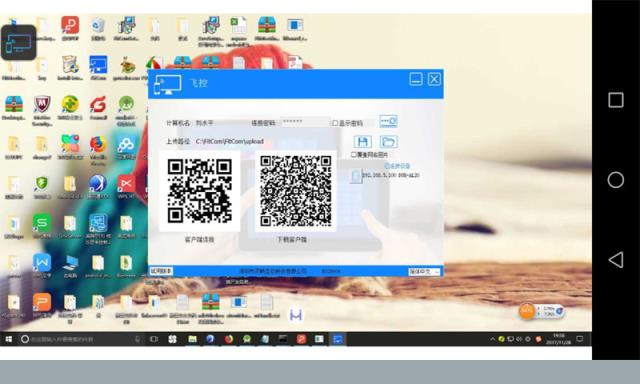Viewport: 640px width, 384px height.
Task: Tap the Android recent apps square button
Action: point(616,100)
